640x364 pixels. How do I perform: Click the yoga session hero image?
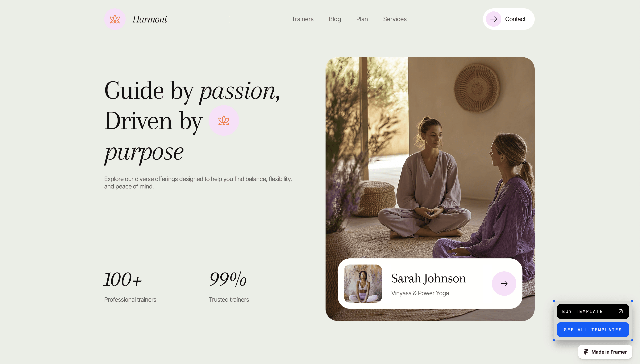430,157
